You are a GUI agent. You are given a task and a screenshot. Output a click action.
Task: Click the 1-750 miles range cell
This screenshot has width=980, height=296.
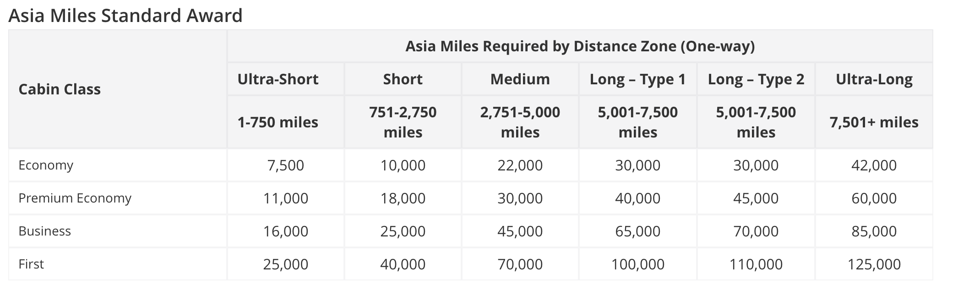click(278, 122)
